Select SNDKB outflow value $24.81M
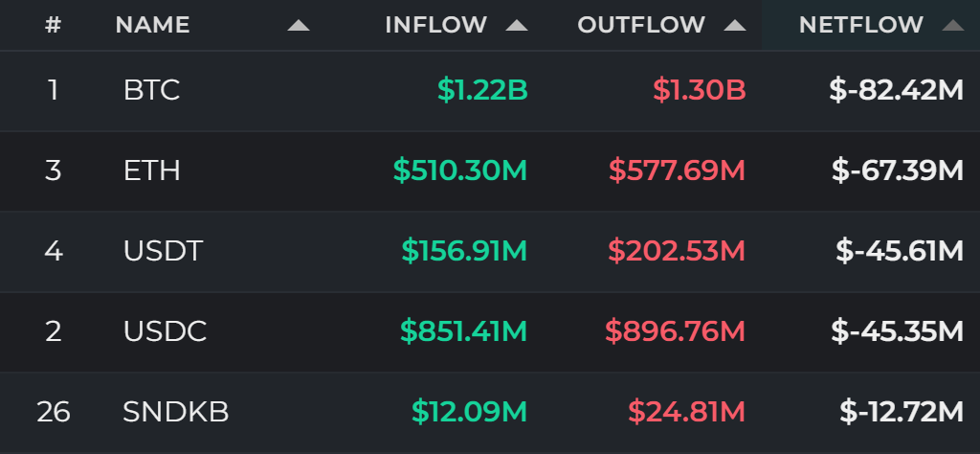 (687, 412)
